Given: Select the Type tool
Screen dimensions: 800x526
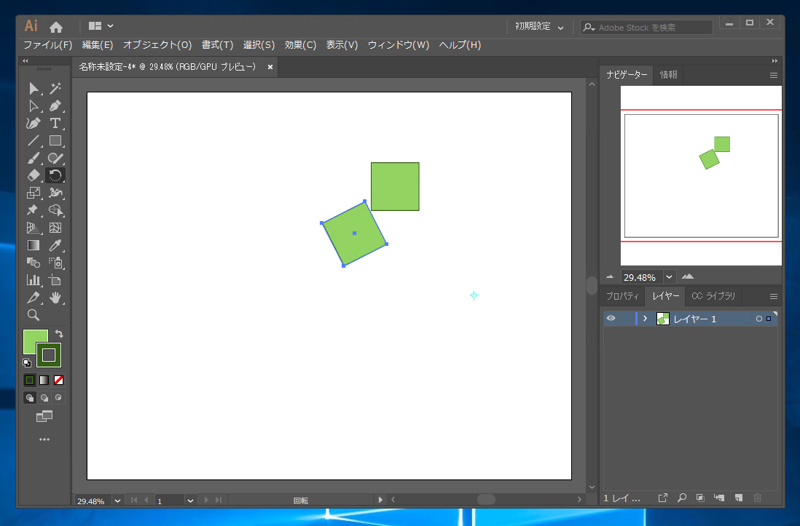Looking at the screenshot, I should pos(56,123).
